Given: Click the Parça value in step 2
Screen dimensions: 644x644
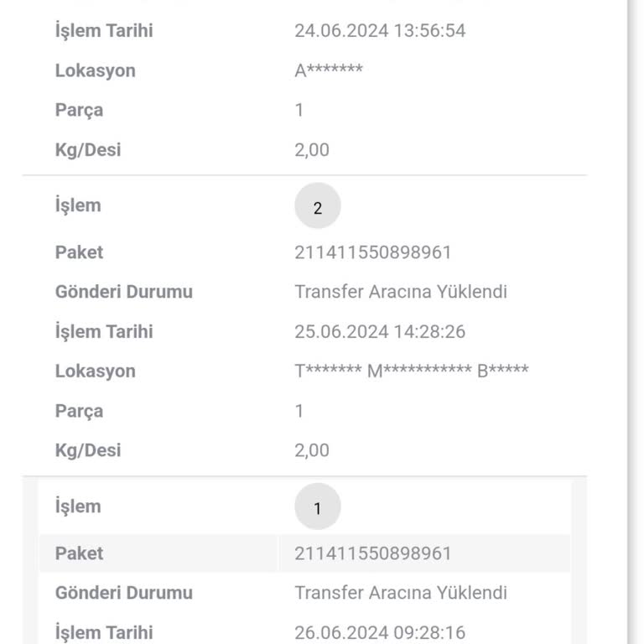Looking at the screenshot, I should point(299,411).
